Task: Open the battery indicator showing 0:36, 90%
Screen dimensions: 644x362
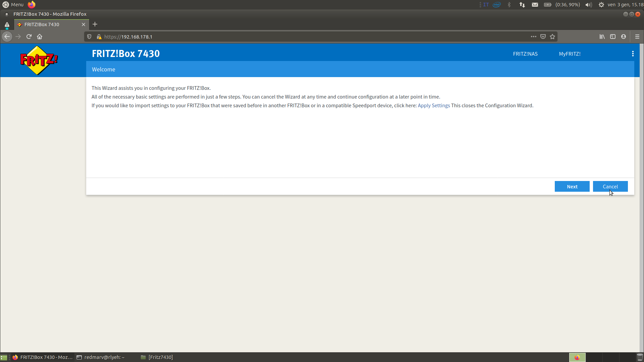Action: point(562,5)
